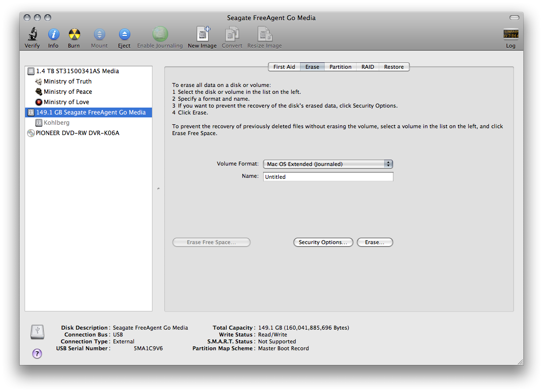The height and width of the screenshot is (392, 543).
Task: Click the Enable Journaling toolbar icon
Action: pos(160,34)
